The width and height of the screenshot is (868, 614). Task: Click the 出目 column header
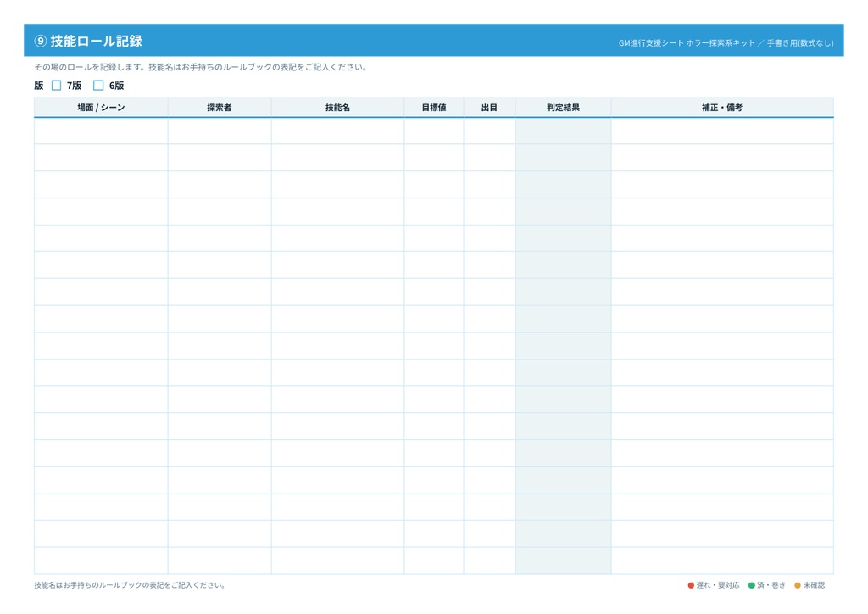coord(489,108)
